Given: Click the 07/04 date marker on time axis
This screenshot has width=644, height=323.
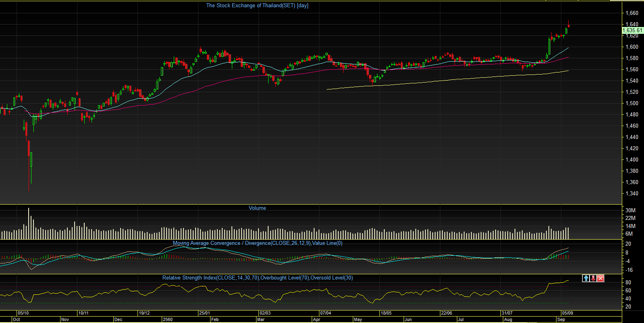Looking at the screenshot, I should pos(325,313).
